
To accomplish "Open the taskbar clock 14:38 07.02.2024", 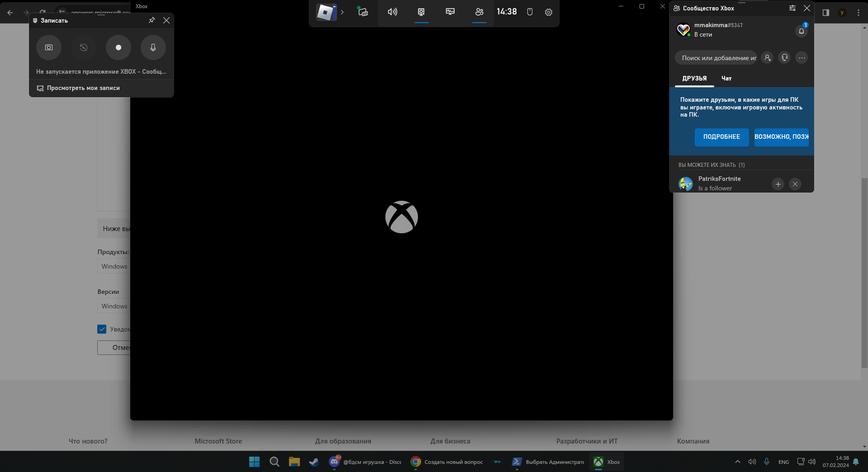I will (x=836, y=462).
